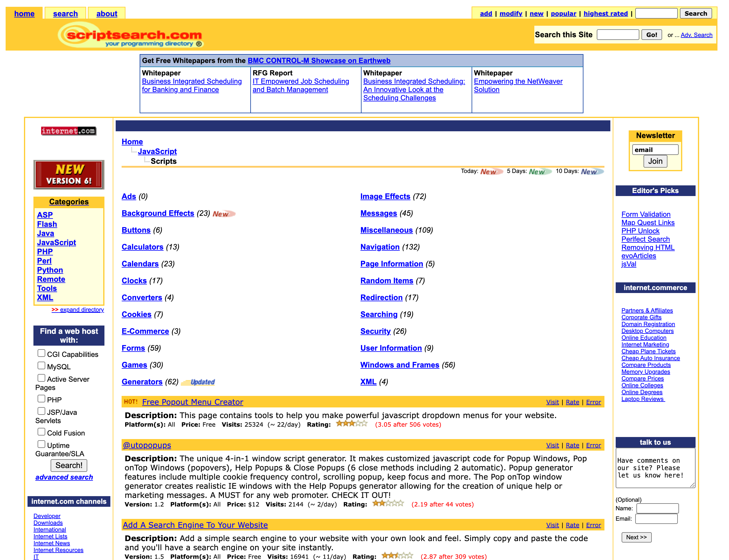Image resolution: width=729 pixels, height=560 pixels.
Task: Click the top bar Search button
Action: pyautogui.click(x=696, y=14)
